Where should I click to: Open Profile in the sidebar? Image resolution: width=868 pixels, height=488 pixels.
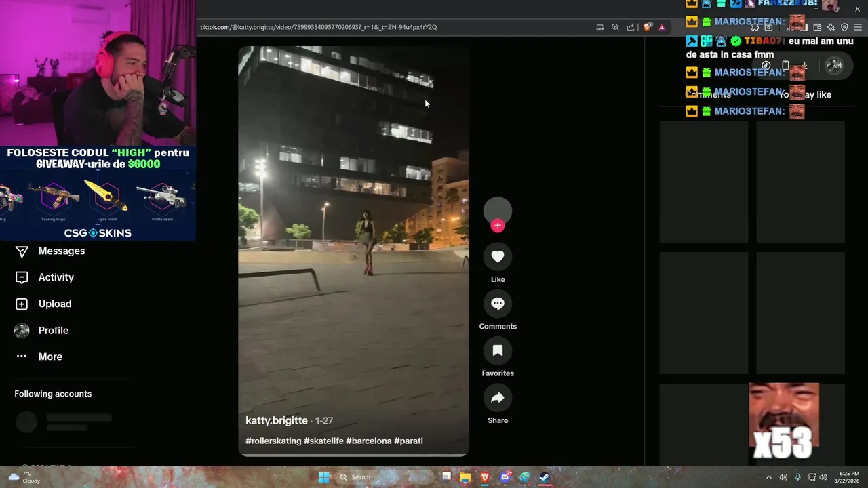tap(41, 330)
